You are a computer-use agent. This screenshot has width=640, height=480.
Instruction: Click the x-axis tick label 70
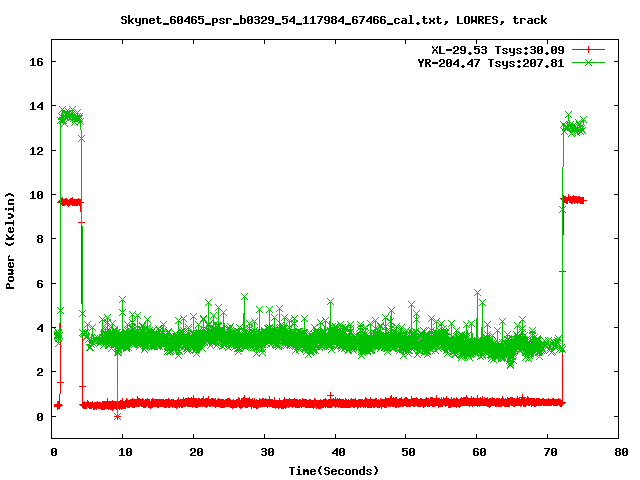[550, 452]
